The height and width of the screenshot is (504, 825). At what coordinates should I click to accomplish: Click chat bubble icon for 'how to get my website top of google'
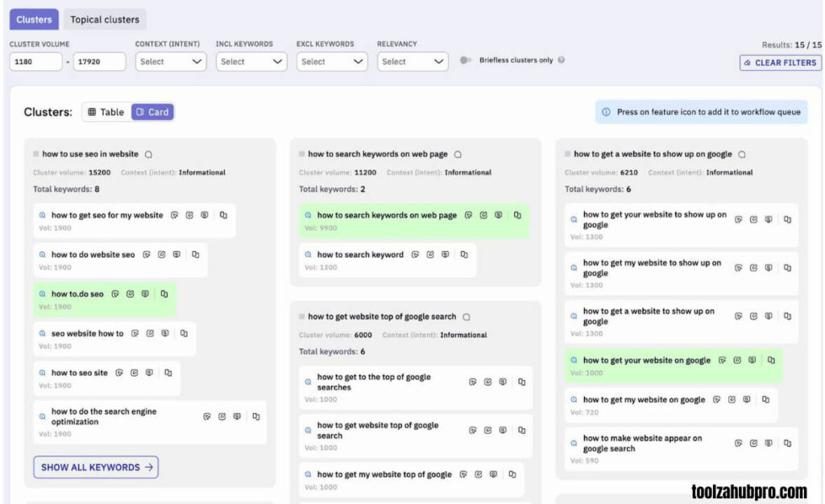pyautogui.click(x=493, y=474)
